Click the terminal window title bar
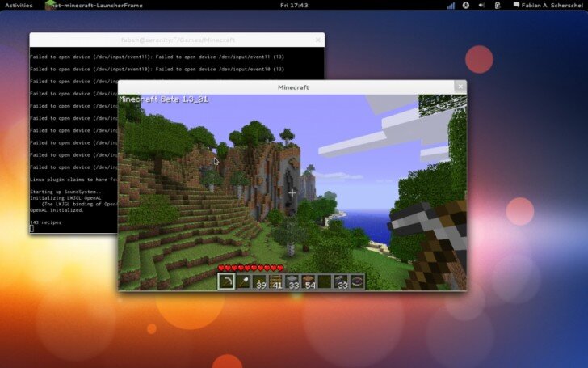The width and height of the screenshot is (588, 368). pos(178,40)
